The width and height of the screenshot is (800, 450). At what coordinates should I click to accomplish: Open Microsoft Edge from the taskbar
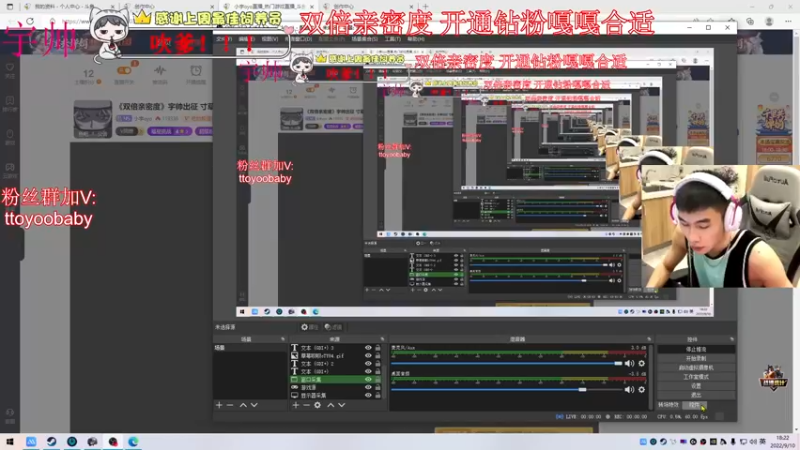tap(133, 442)
